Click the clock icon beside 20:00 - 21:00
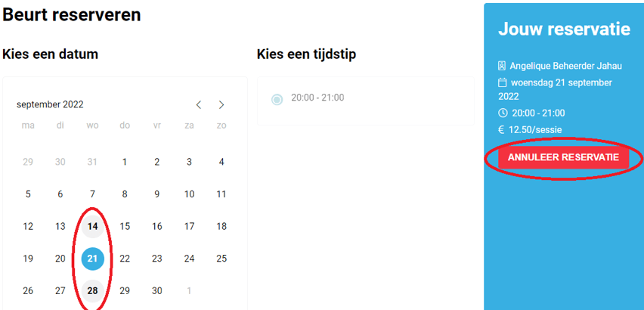Image resolution: width=644 pixels, height=310 pixels. pos(503,113)
